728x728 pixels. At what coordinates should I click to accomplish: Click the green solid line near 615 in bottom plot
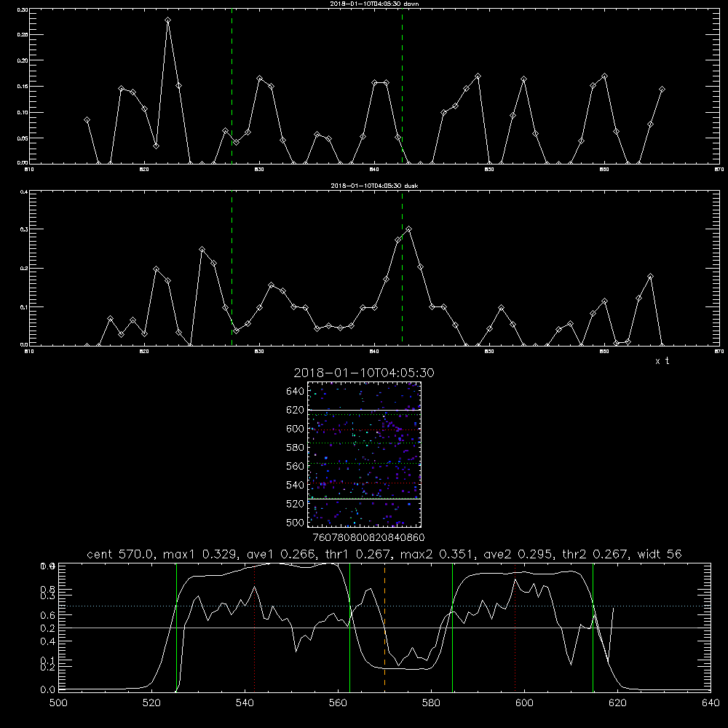pos(593,627)
